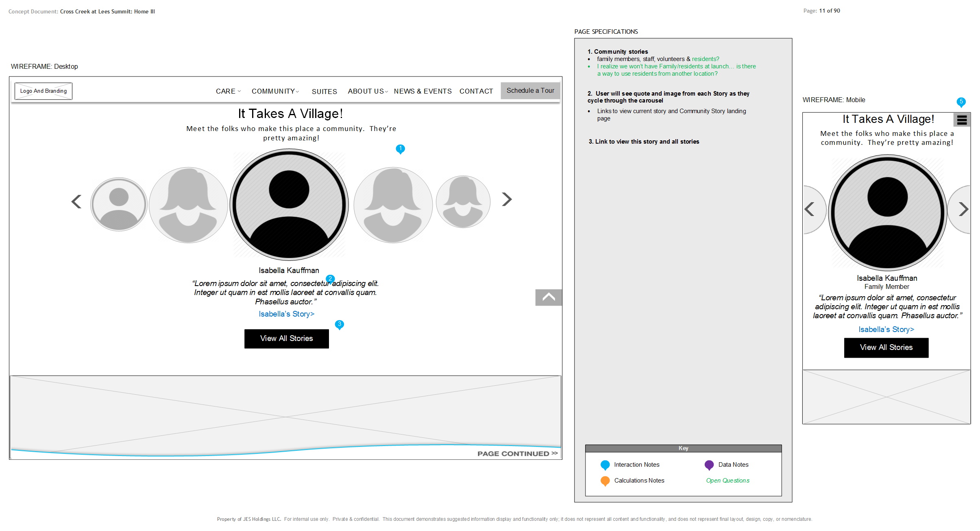The height and width of the screenshot is (531, 980).
Task: Click blue annotation marker number 5
Action: [x=961, y=102]
